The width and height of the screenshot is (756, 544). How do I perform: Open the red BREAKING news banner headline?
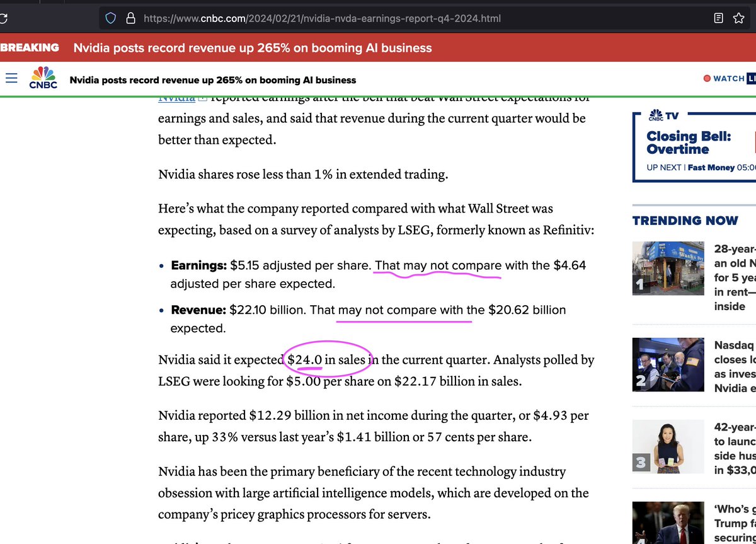[x=253, y=48]
